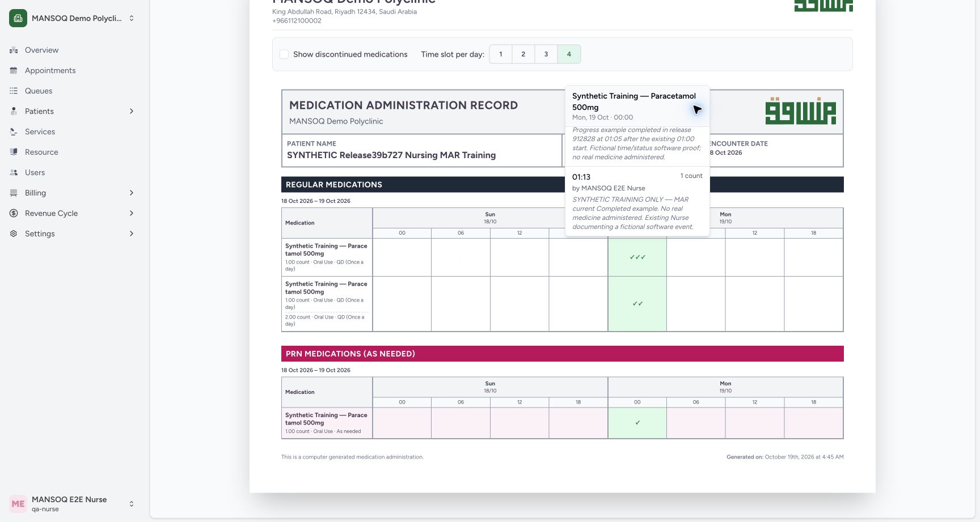
Task: Click triple-checkmark cell in first regular medication row
Action: pyautogui.click(x=637, y=257)
